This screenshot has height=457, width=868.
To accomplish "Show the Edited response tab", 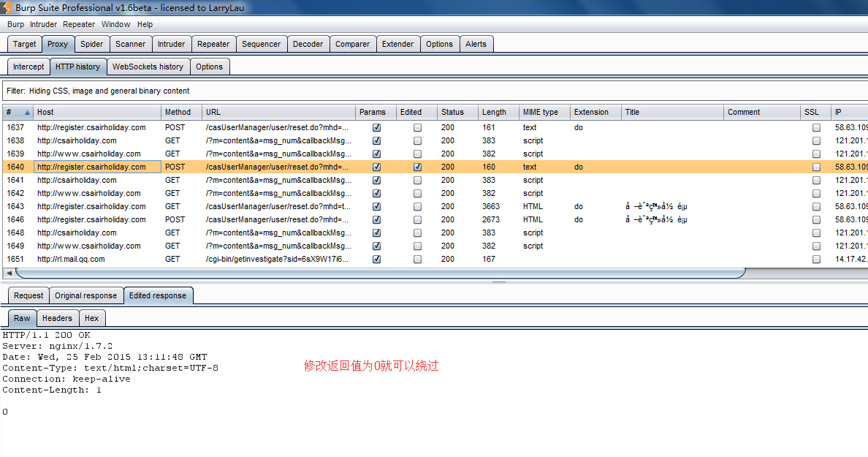I will pos(158,296).
